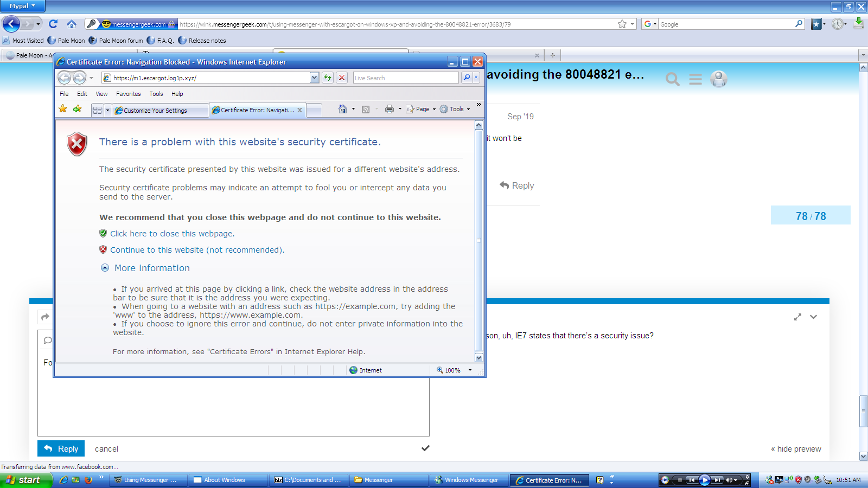Click Pale Moon history clock icon

[x=838, y=24]
